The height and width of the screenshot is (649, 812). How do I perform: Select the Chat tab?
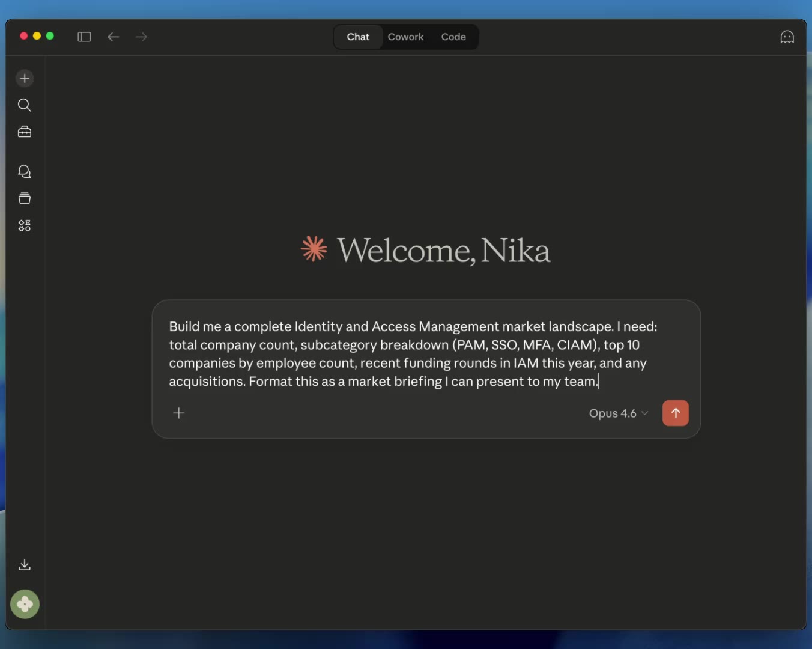coord(358,37)
